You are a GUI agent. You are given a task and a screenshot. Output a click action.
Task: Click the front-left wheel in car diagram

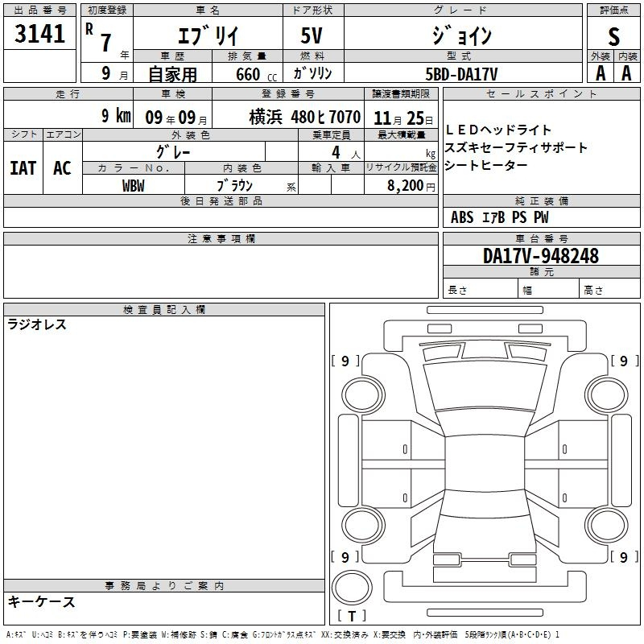365,392
